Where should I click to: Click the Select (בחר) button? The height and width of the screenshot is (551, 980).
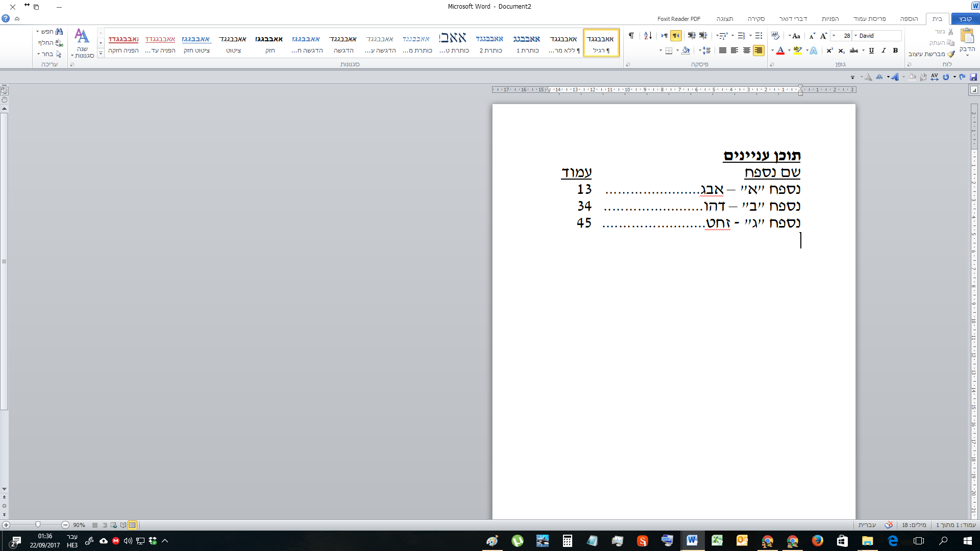click(50, 54)
